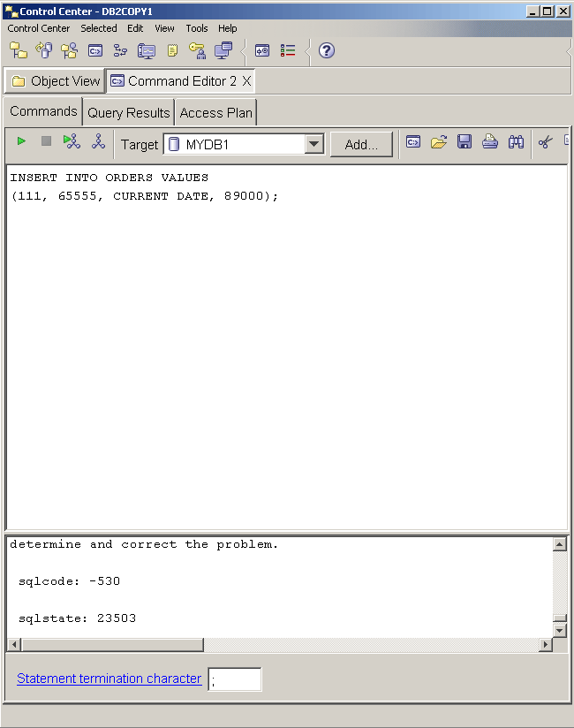574x728 pixels.
Task: Open the View menu
Action: tap(165, 28)
